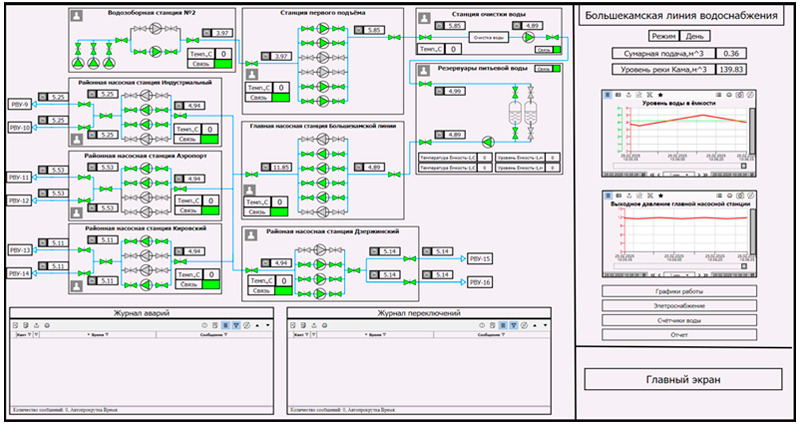
Task: Click the Выходное давление chart vertical scrollbar
Action: coord(752,238)
